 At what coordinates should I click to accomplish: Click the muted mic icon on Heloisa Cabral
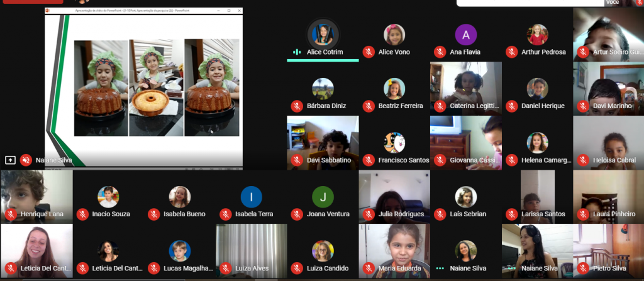[x=583, y=160]
